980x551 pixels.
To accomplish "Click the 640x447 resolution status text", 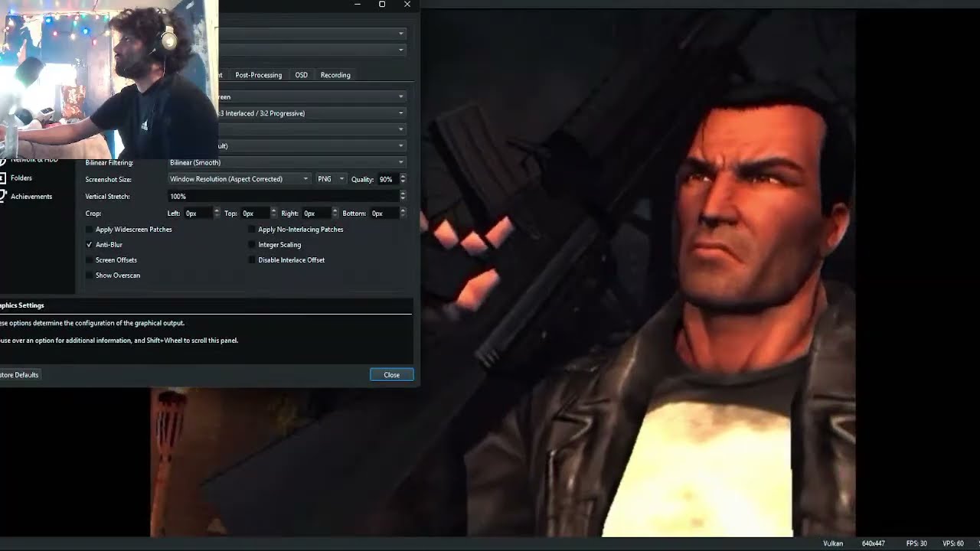I will 873,543.
